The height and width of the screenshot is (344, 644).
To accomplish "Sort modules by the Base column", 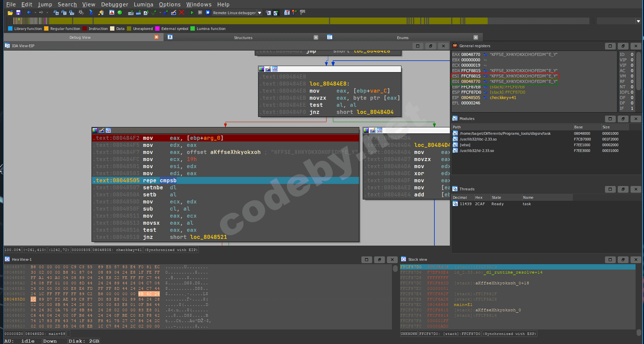I will pos(587,127).
